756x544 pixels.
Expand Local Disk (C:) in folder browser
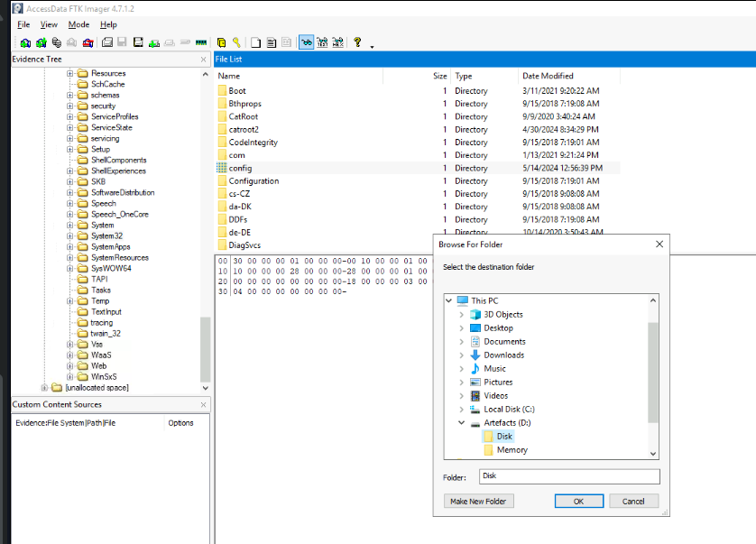(462, 410)
